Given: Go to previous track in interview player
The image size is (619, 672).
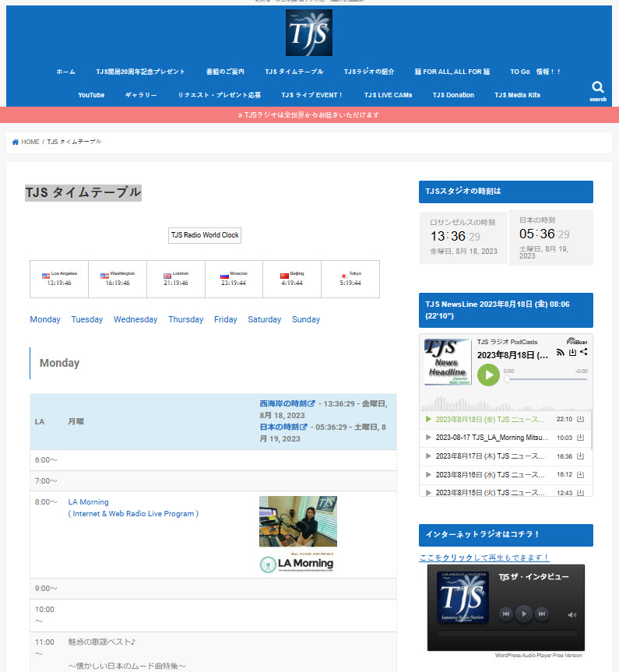Looking at the screenshot, I should (506, 614).
